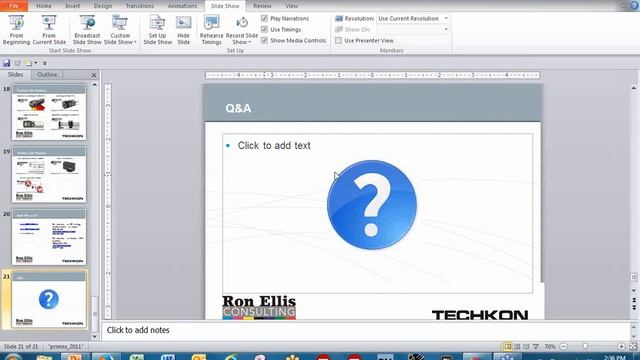Image resolution: width=640 pixels, height=360 pixels.
Task: Switch to the Animations tab
Action: pyautogui.click(x=182, y=6)
